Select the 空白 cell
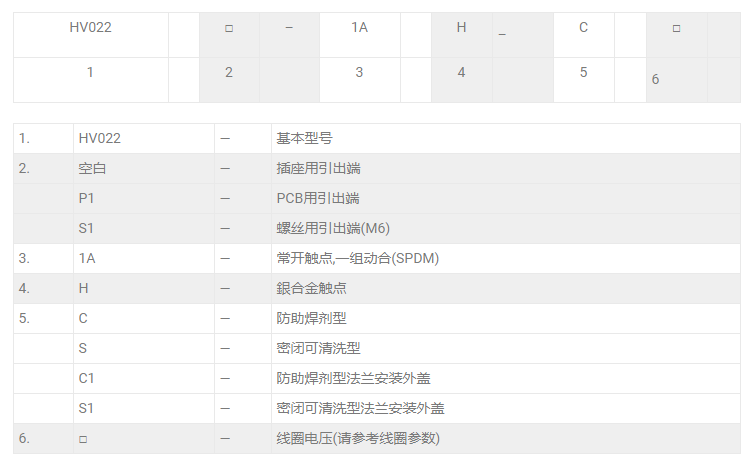Image resolution: width=750 pixels, height=464 pixels. click(92, 168)
